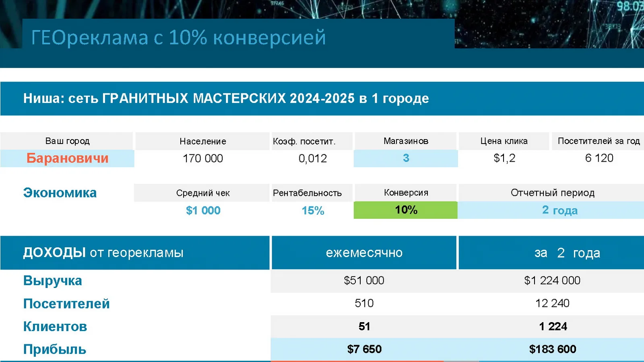This screenshot has height=362, width=644.
Task: Click two-year profit value $183 600
Action: click(552, 349)
